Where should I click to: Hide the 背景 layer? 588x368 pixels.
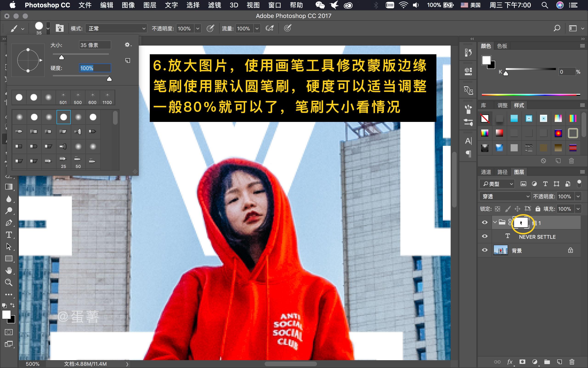click(485, 250)
